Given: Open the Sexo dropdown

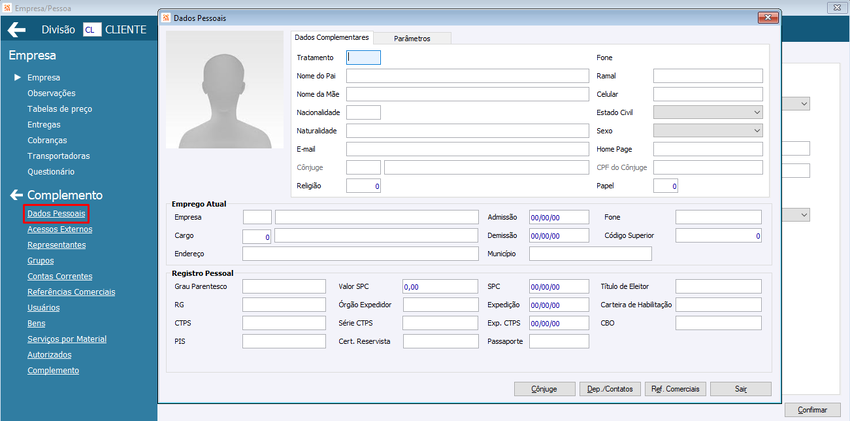Looking at the screenshot, I should [708, 131].
